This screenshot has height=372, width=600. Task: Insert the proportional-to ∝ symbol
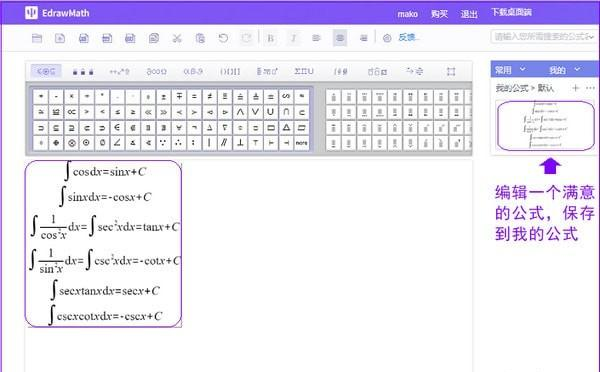pos(71,112)
